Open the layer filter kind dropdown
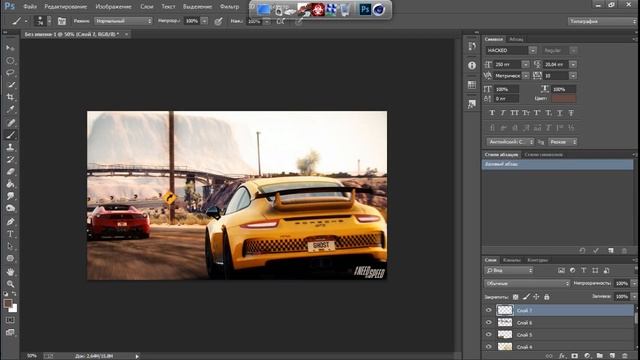The width and height of the screenshot is (640, 360). coord(509,270)
